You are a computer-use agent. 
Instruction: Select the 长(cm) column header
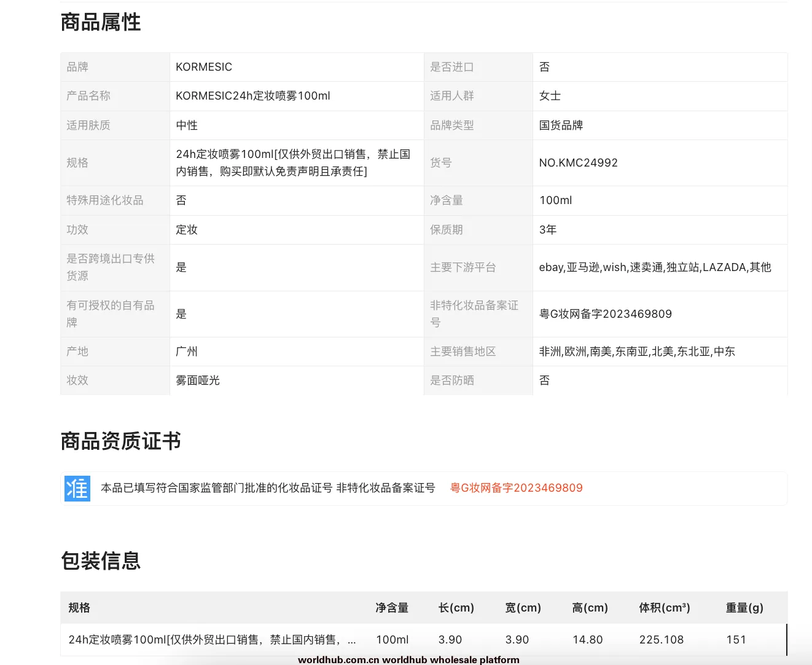click(x=456, y=608)
